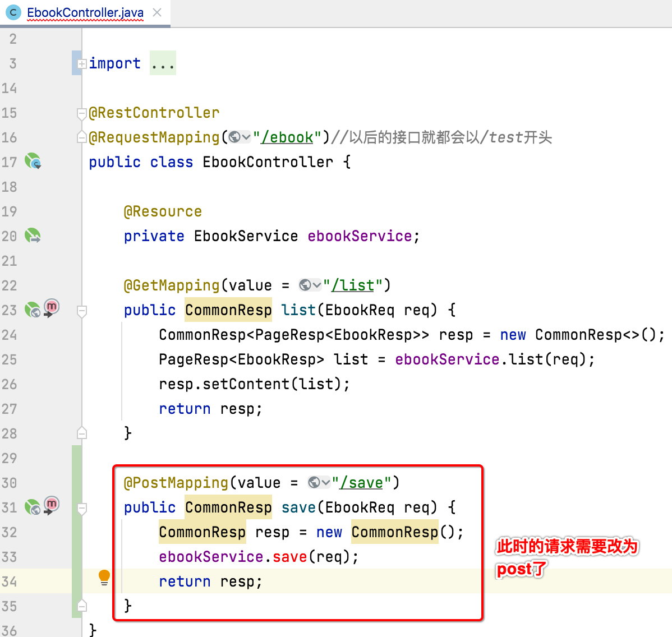The image size is (672, 637).
Task: Click the folded import ellipsis placeholder
Action: (163, 63)
